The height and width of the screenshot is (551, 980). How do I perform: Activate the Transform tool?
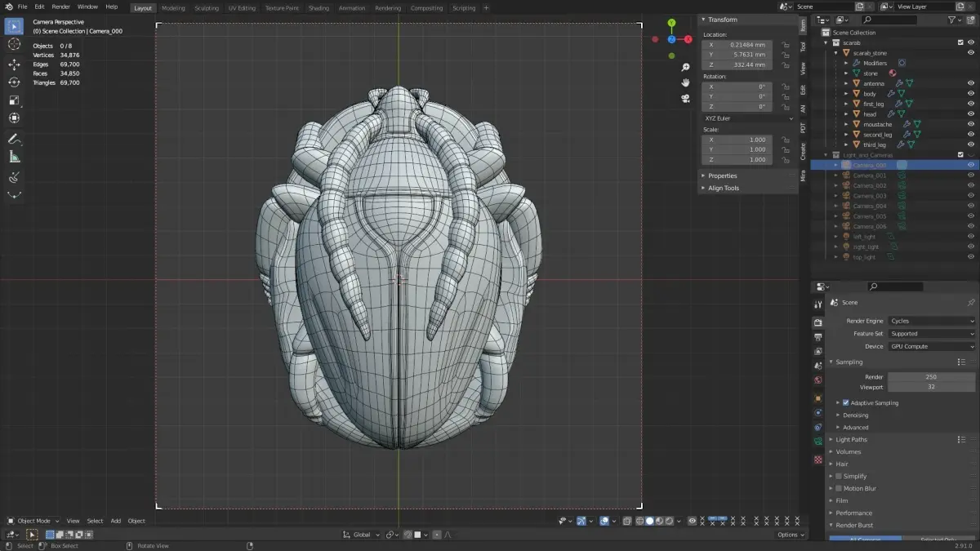click(x=14, y=118)
